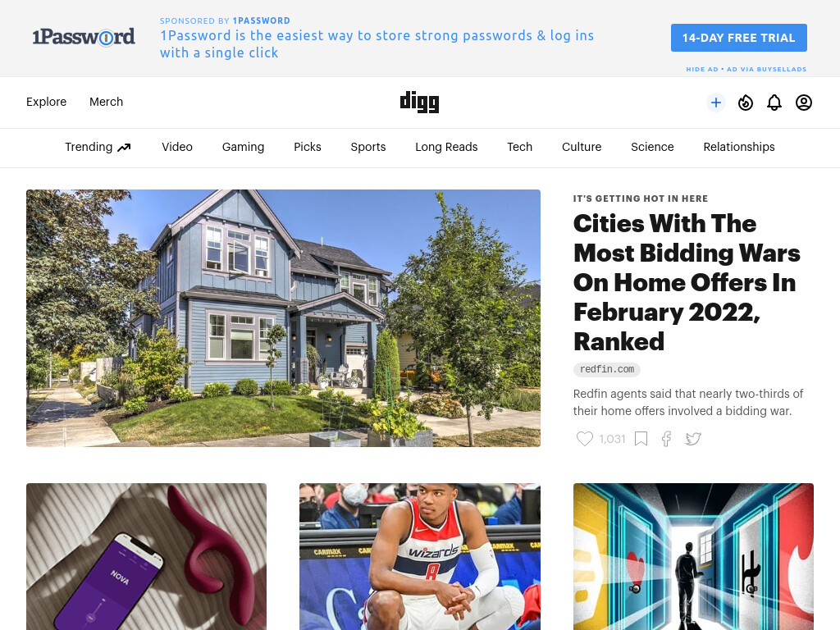Bookmark the bidding wars article
The image size is (840, 630).
[641, 439]
